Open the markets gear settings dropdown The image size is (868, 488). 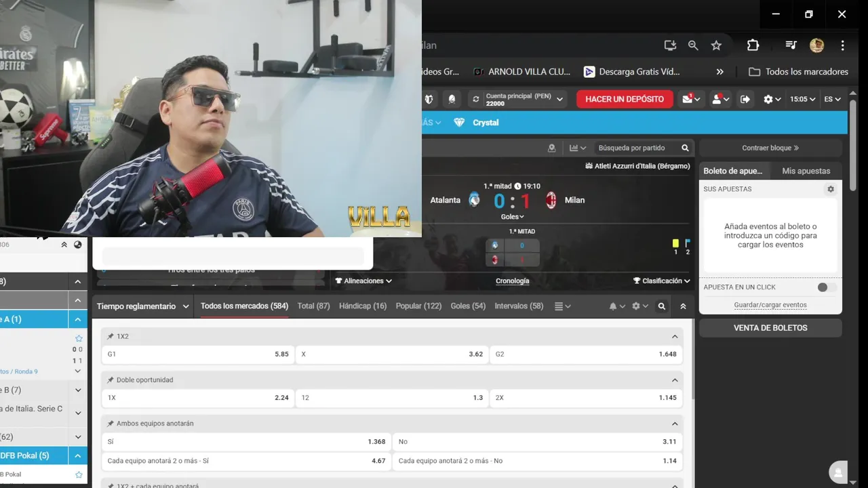tap(639, 306)
